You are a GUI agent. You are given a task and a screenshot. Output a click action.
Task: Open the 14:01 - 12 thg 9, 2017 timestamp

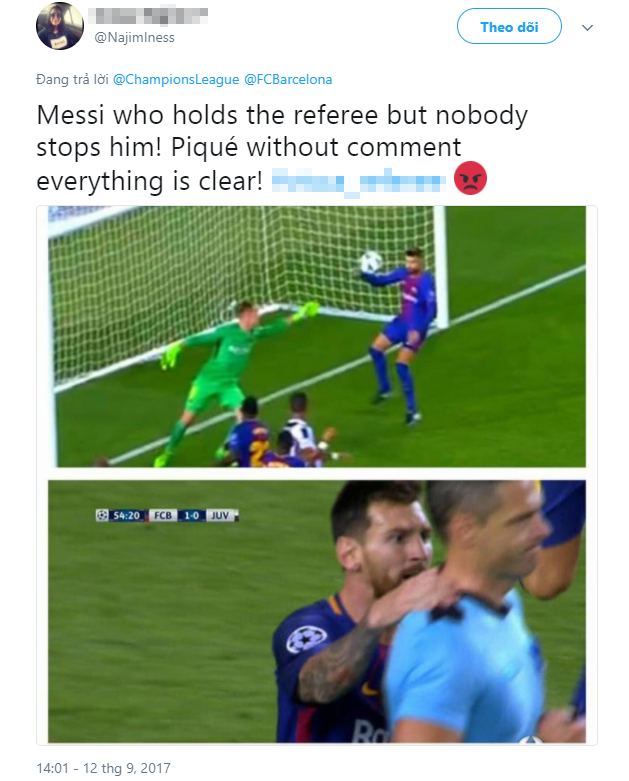pos(104,768)
